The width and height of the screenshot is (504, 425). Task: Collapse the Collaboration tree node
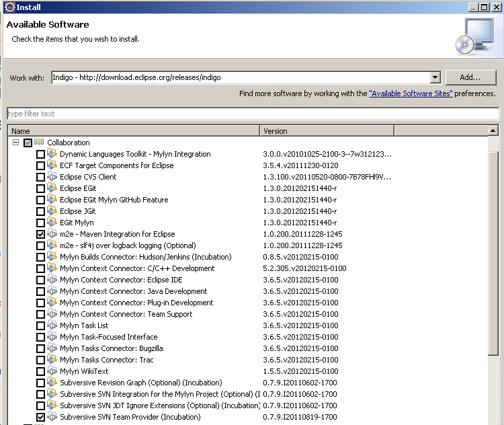coord(15,142)
